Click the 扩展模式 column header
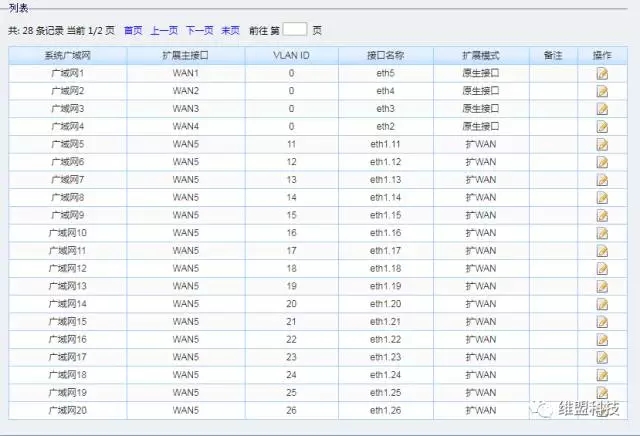This screenshot has height=436, width=640. tap(480, 55)
